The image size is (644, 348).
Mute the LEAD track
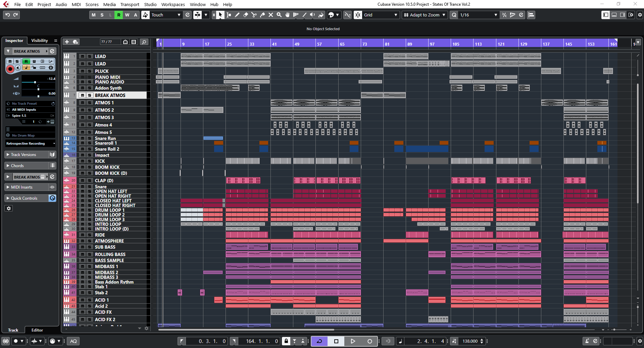82,56
